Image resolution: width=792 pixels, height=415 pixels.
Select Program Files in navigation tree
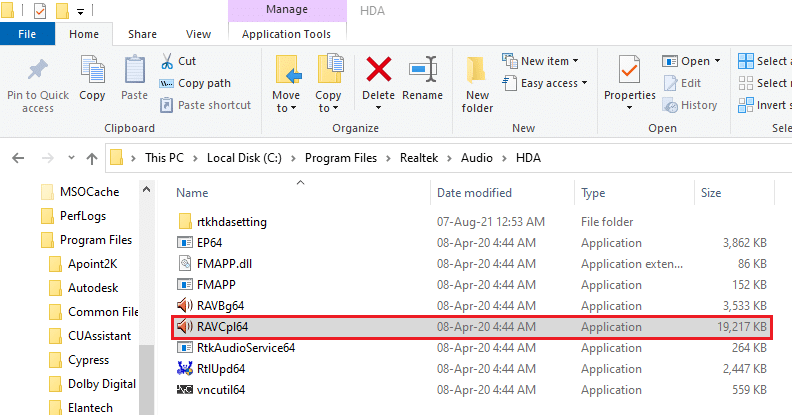[x=95, y=239]
